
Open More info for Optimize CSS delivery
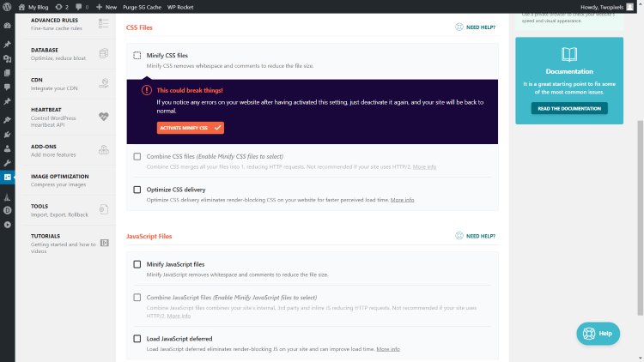[402, 200]
